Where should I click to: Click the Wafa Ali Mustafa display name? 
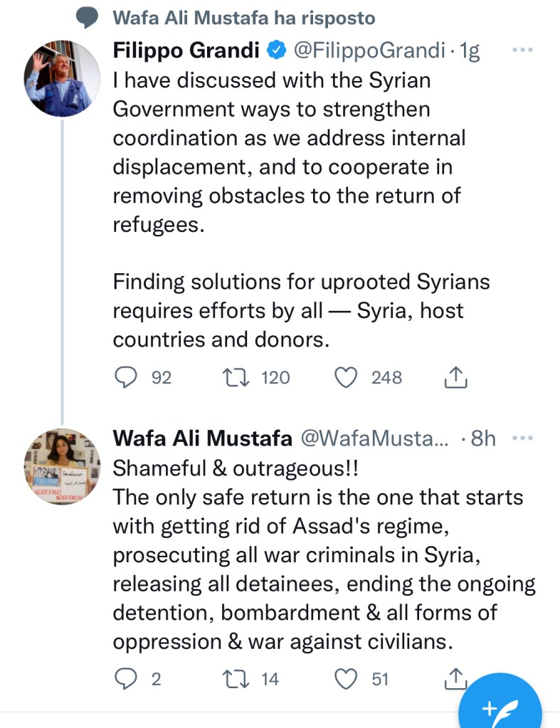click(x=203, y=438)
